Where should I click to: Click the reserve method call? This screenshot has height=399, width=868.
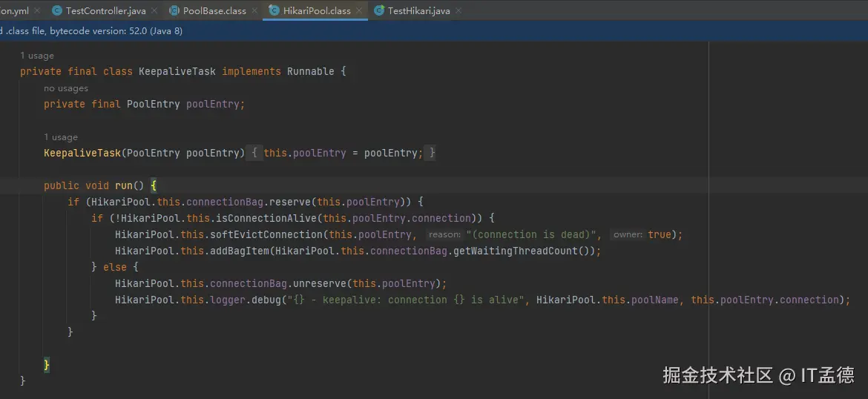[x=290, y=202]
